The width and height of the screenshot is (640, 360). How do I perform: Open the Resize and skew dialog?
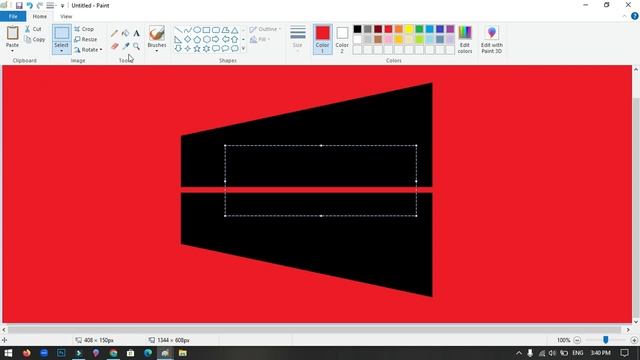point(86,39)
